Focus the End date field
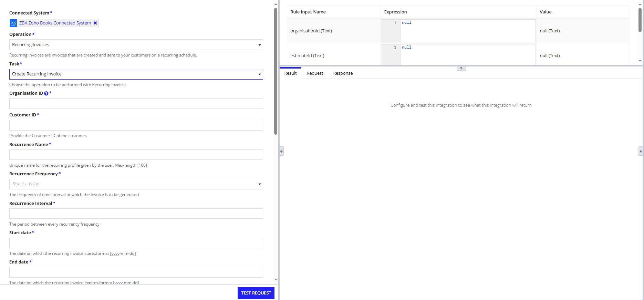 (x=136, y=272)
